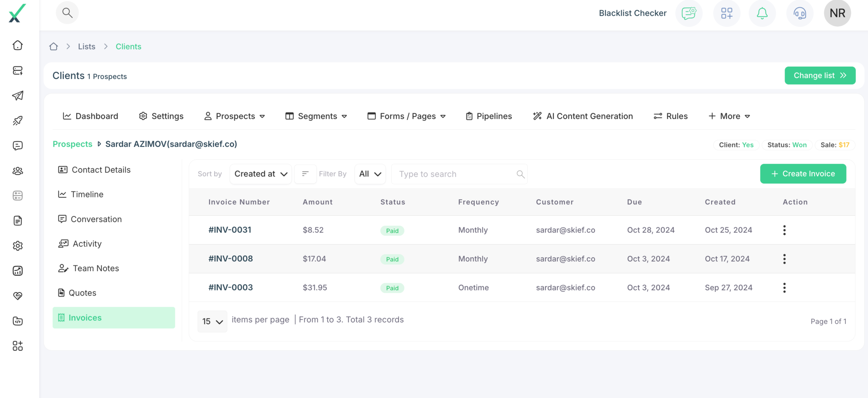Toggle the action menu for invoice #INV-0003

(785, 287)
